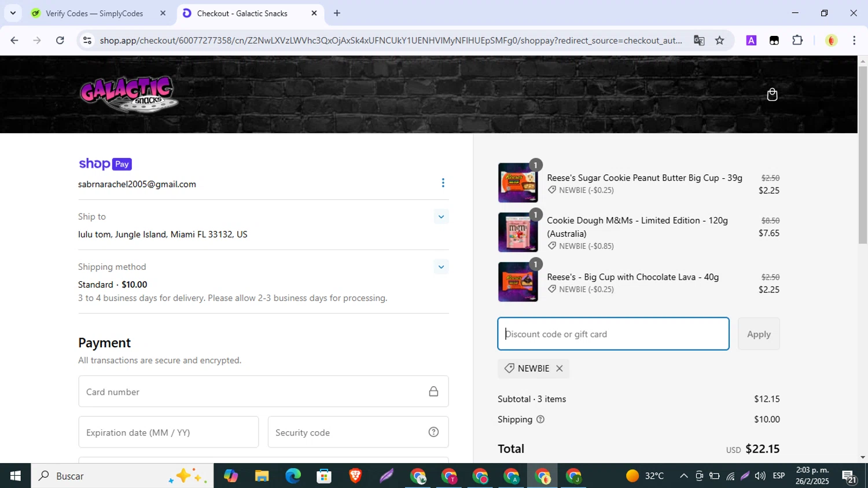This screenshot has height=488, width=868.
Task: Open the clock and date flyout
Action: (812, 476)
